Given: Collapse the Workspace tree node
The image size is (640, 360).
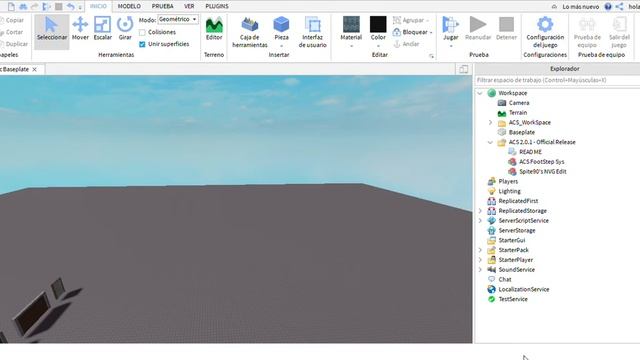Looking at the screenshot, I should click(x=480, y=93).
